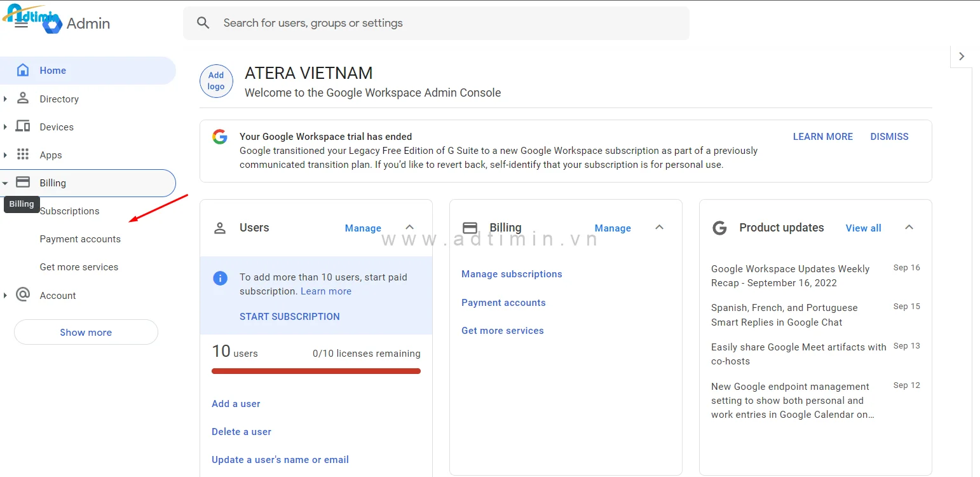Image resolution: width=980 pixels, height=477 pixels.
Task: Click START SUBSCRIPTION
Action: pyautogui.click(x=290, y=317)
